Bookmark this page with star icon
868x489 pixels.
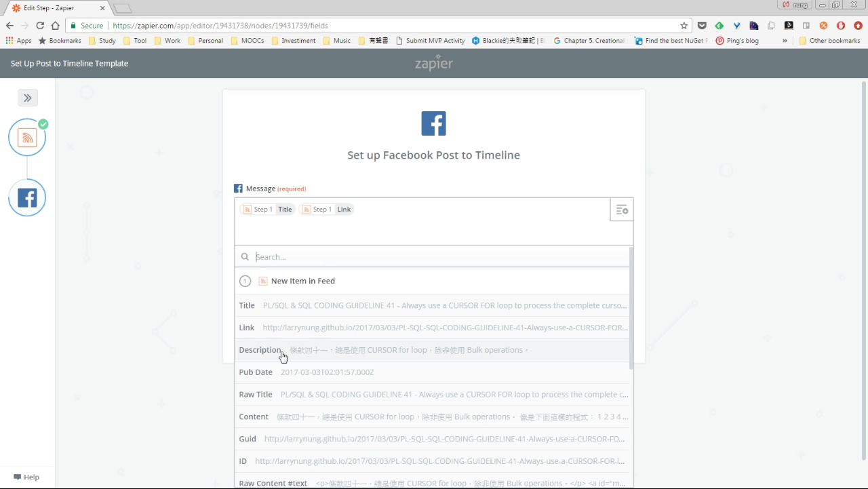point(684,26)
